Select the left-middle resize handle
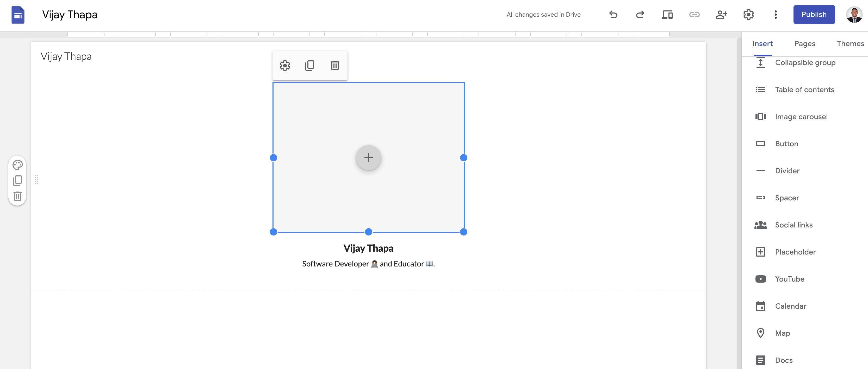Screen dimensions: 868x369 pyautogui.click(x=274, y=157)
